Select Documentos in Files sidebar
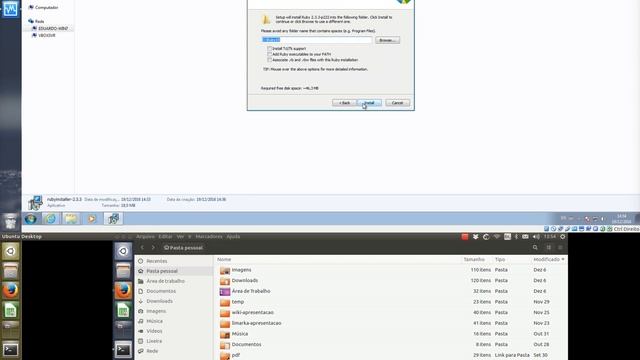The height and width of the screenshot is (360, 640). [161, 291]
